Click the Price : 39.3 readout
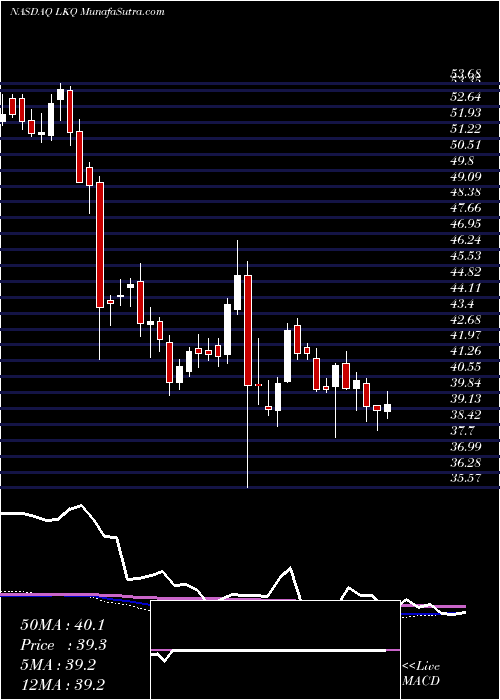This screenshot has width=500, height=700. [63, 645]
